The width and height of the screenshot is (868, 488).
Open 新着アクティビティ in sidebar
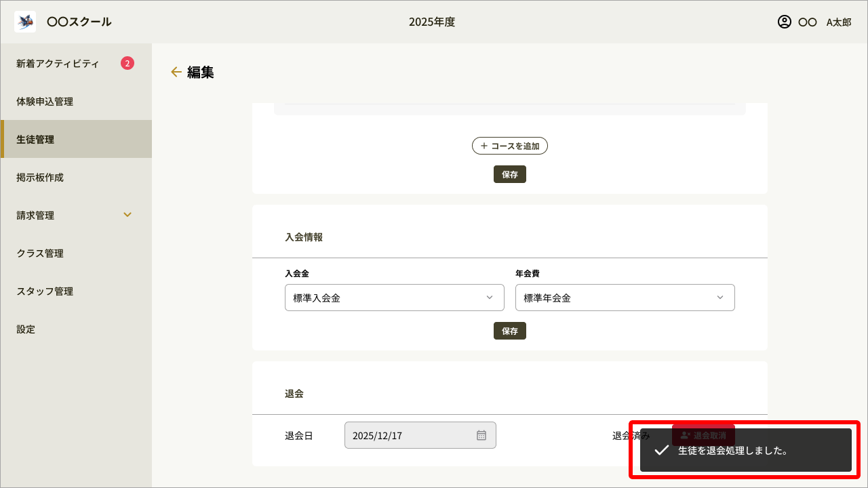58,64
